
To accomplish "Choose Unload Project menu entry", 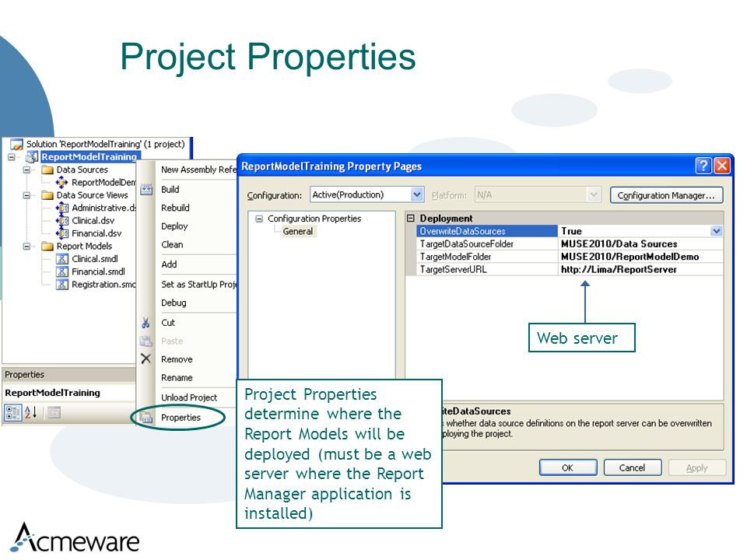I will coord(189,397).
